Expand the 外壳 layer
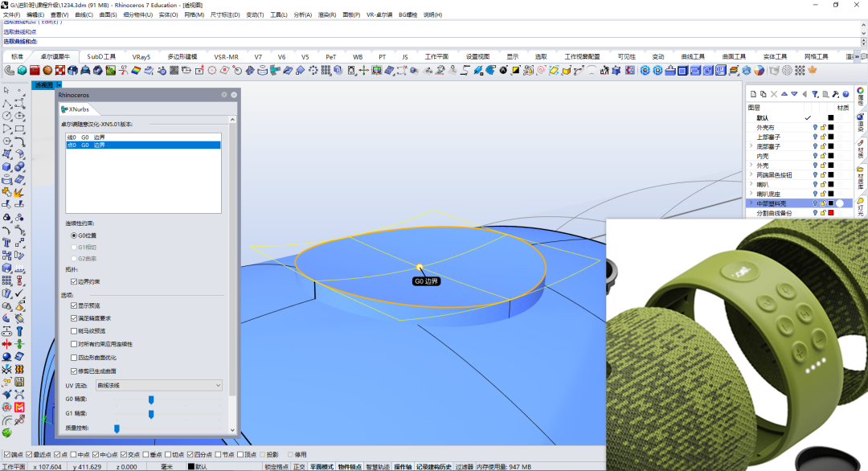Screen dimensions: 868x471 click(751, 166)
